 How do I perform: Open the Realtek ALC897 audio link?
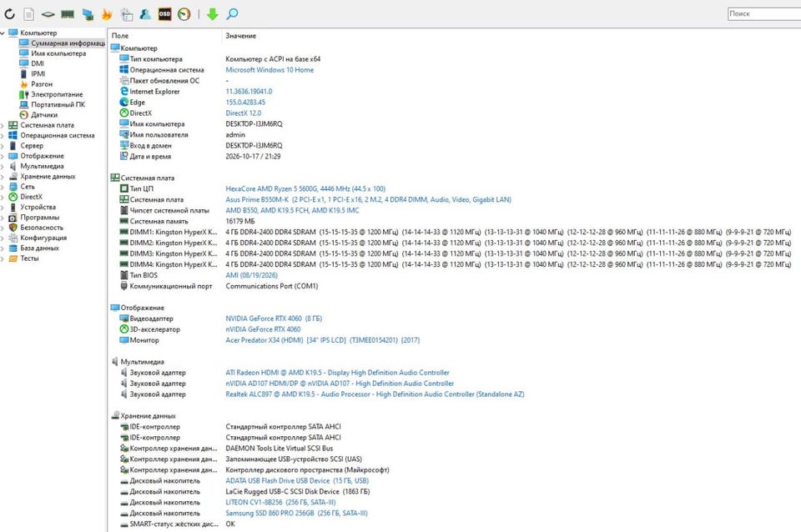coord(375,394)
